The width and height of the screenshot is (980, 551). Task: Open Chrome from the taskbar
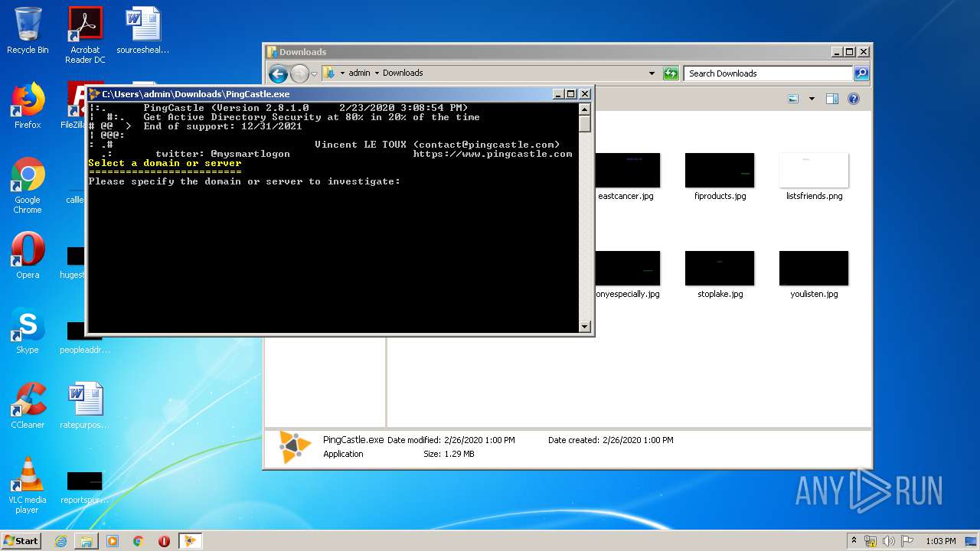coord(139,541)
